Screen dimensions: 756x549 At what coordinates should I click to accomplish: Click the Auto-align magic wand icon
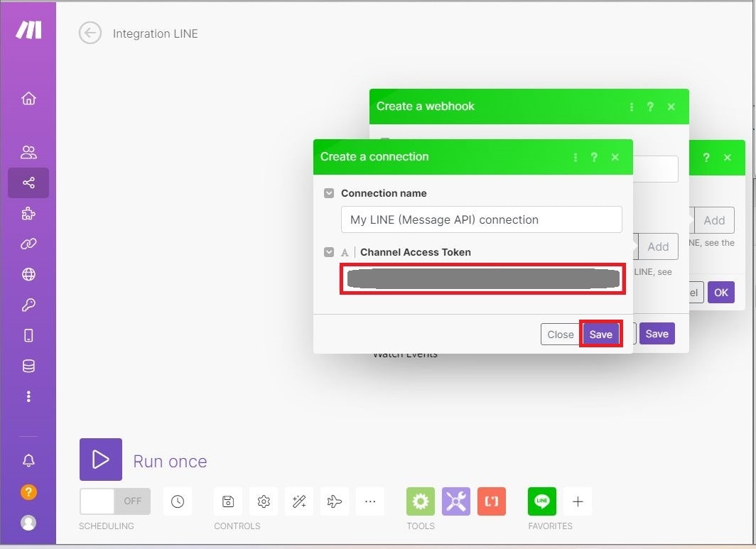tap(299, 501)
